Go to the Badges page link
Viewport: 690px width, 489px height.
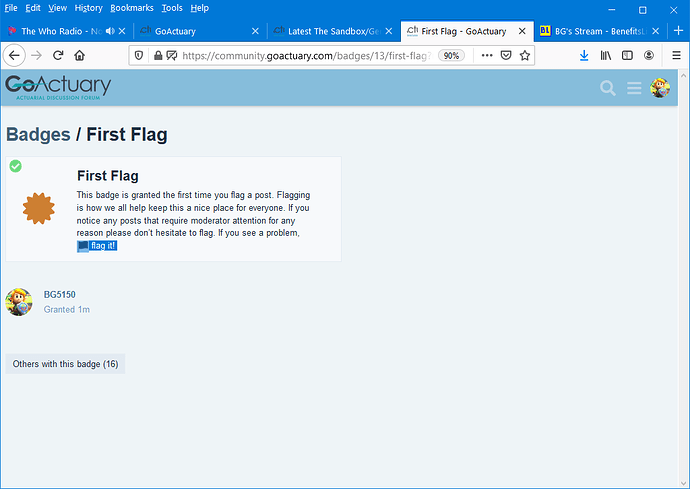tap(38, 135)
